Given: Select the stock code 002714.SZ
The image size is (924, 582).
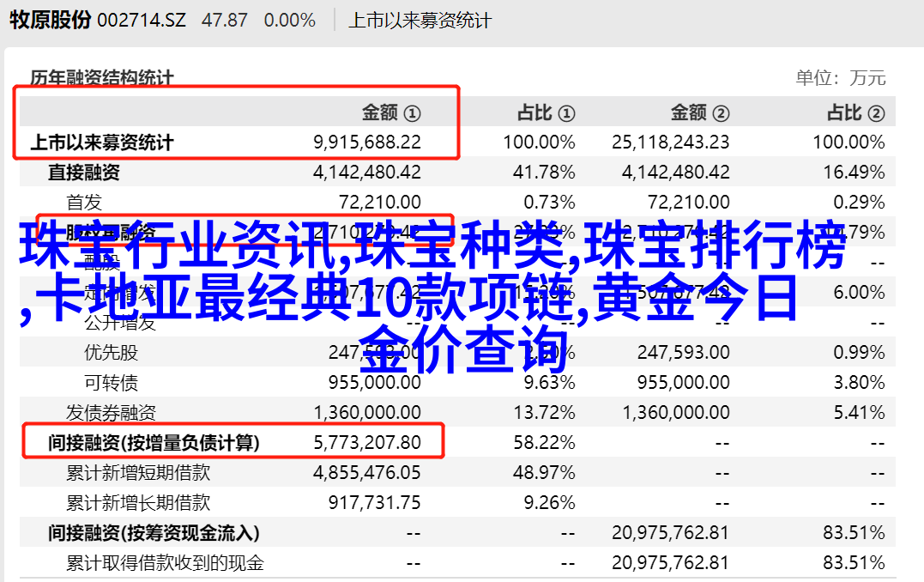Looking at the screenshot, I should (142, 21).
